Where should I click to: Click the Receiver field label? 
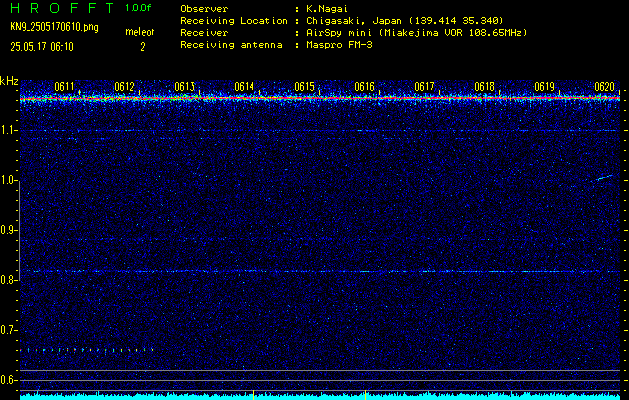click(204, 32)
